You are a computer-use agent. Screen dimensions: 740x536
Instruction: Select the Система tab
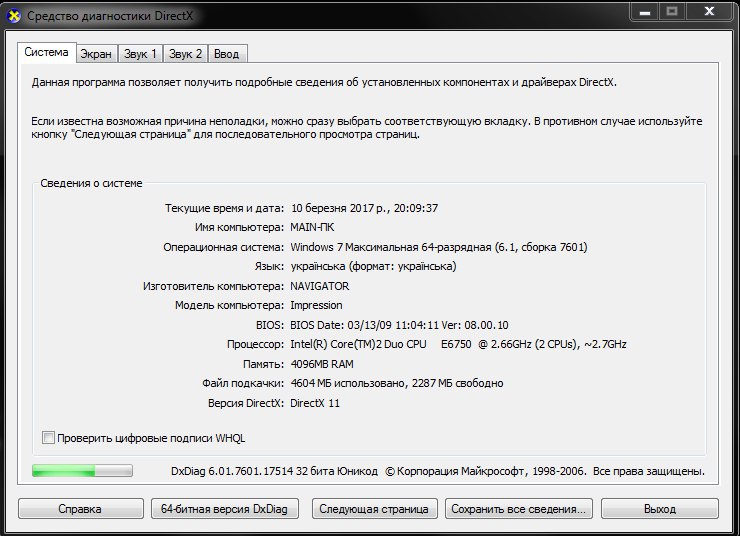pos(46,52)
